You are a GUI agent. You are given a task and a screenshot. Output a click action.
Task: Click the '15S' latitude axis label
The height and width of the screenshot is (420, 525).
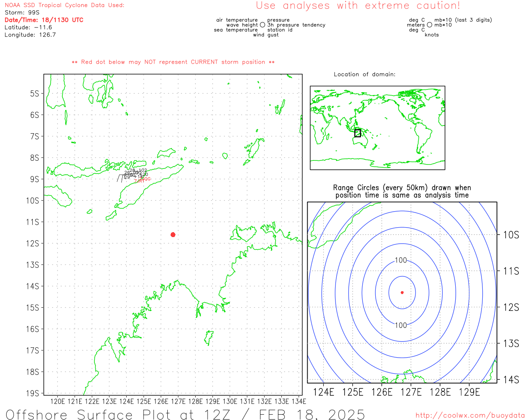[x=32, y=308]
